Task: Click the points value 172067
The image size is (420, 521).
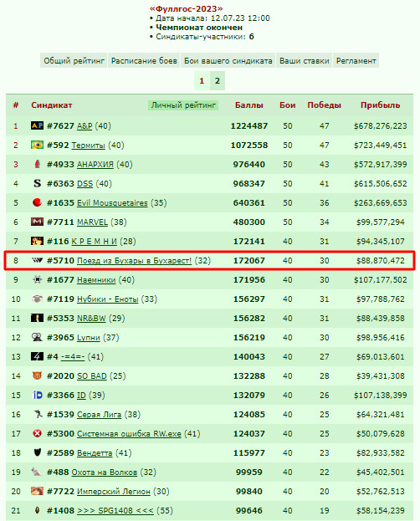Action: 249,261
